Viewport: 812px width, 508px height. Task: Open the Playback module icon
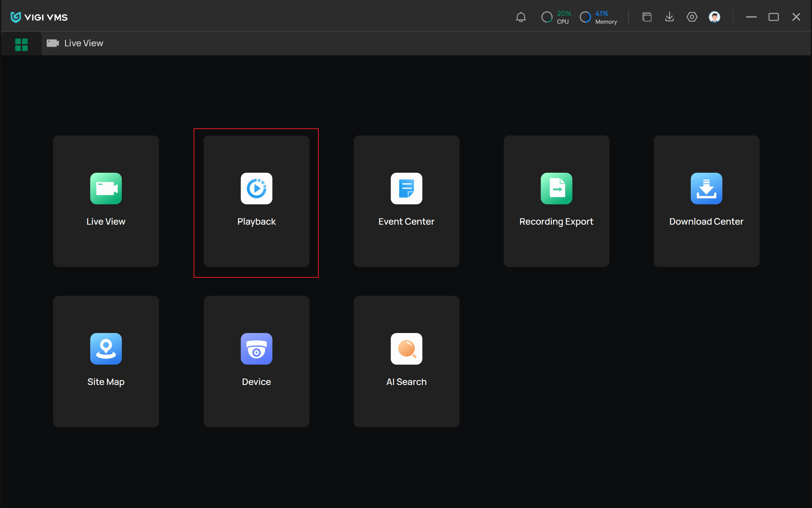pos(256,189)
